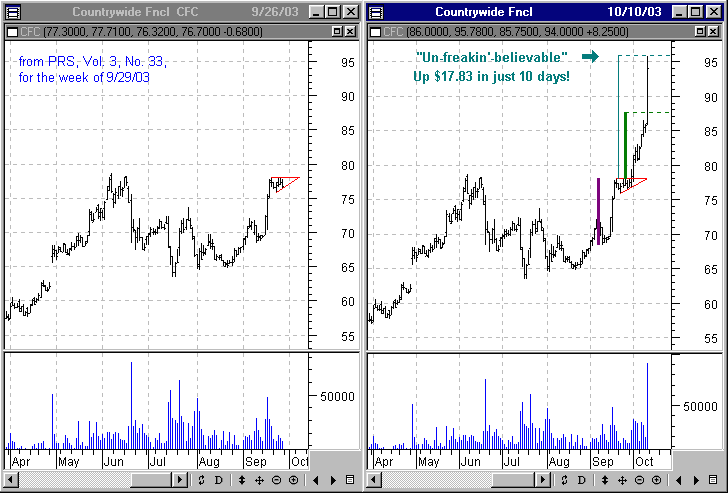The height and width of the screenshot is (493, 728).
Task: Click the four-way move arrows icon in left chart toolbar
Action: 259,480
